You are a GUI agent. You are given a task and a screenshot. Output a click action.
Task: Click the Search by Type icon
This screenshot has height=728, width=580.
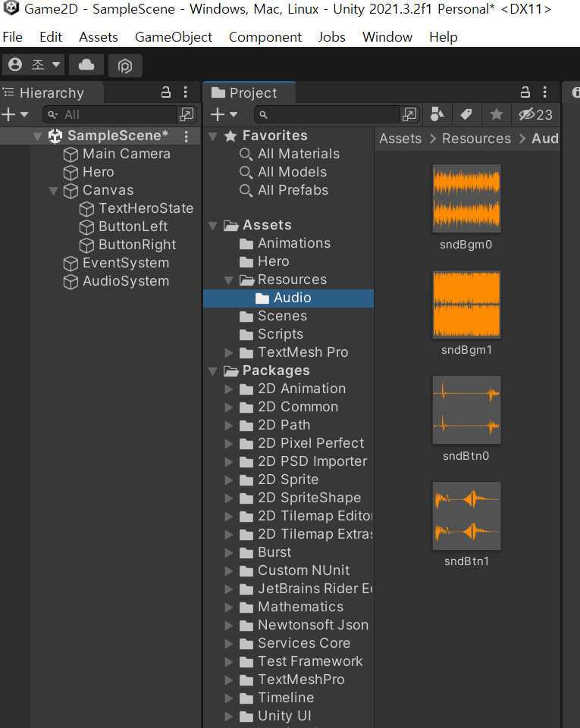tap(437, 114)
